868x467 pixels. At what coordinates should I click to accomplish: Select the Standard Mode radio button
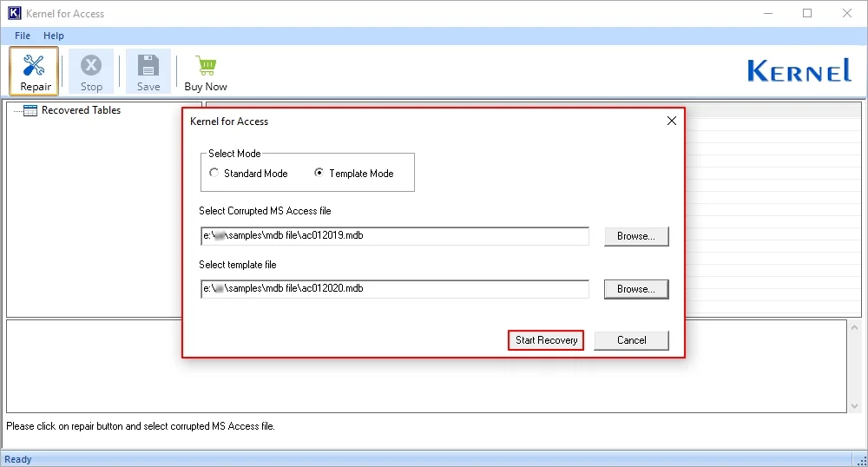coord(214,174)
